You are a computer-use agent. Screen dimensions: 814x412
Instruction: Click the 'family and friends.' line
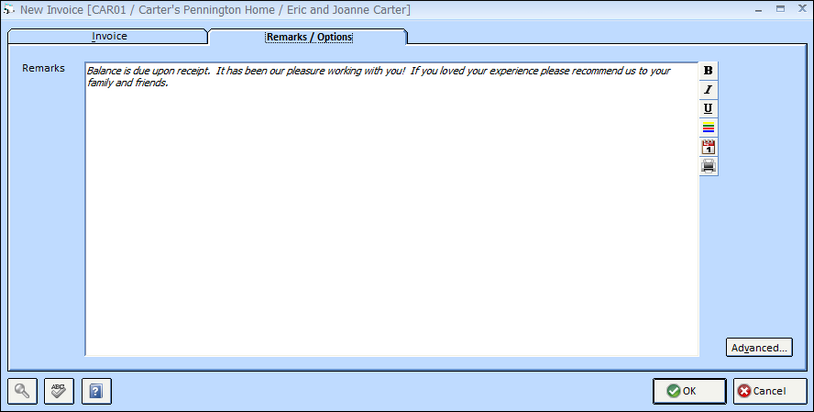128,83
